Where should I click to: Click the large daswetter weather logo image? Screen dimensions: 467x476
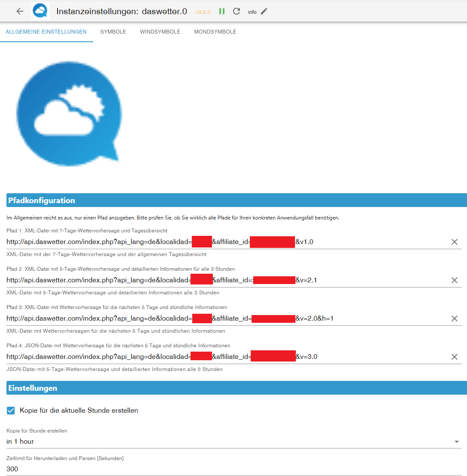point(69,114)
